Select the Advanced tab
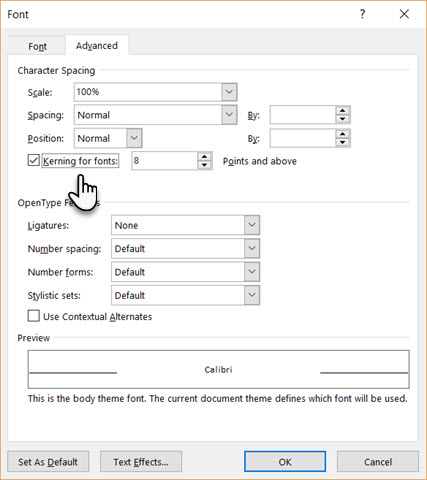 coord(97,45)
